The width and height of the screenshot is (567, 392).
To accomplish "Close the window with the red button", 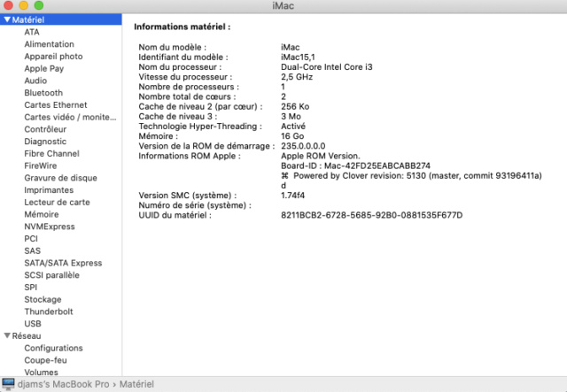I will (8, 5).
